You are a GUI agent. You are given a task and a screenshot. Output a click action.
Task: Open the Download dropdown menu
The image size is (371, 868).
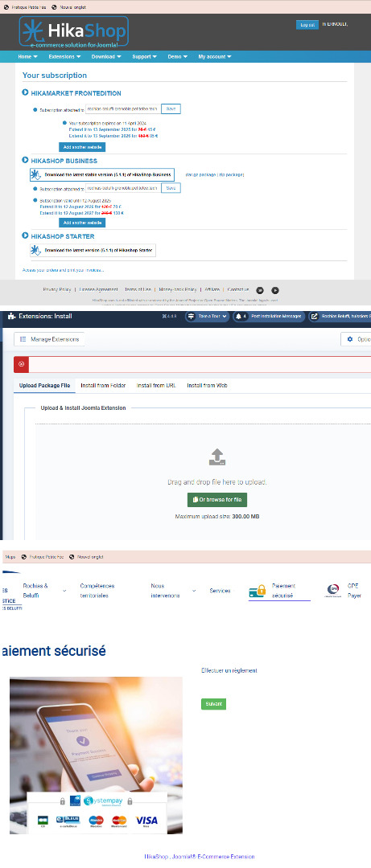click(x=106, y=56)
